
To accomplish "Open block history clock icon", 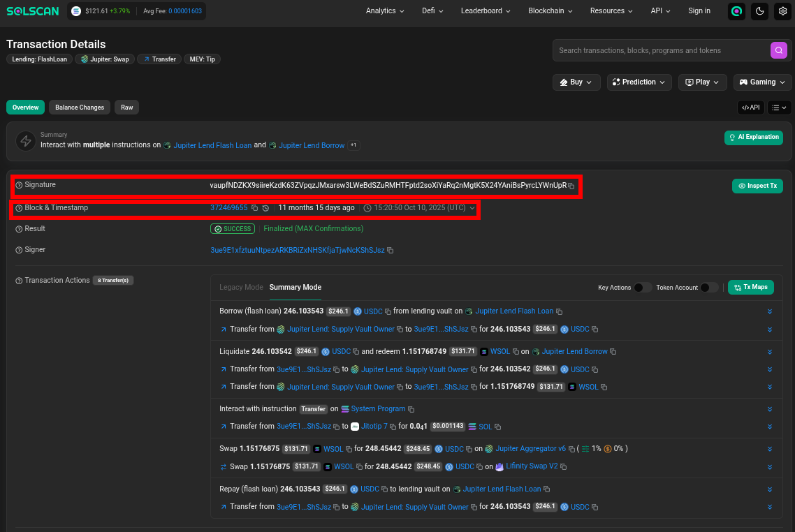I will (x=265, y=208).
